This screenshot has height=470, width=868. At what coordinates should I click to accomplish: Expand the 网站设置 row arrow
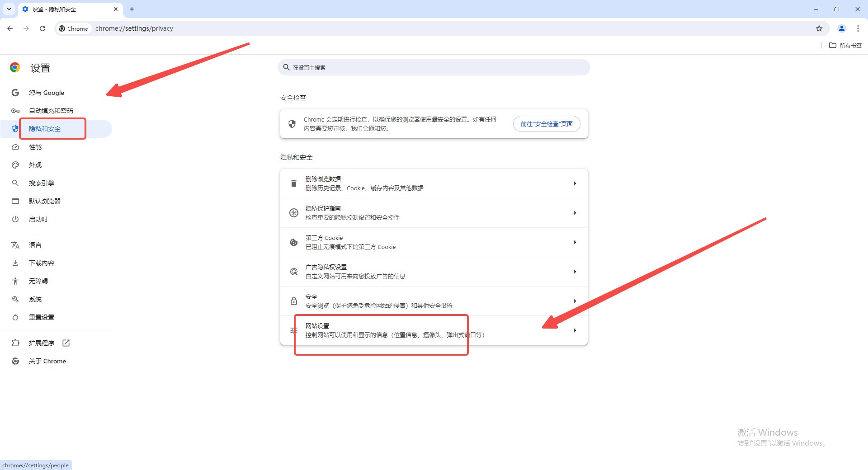click(575, 330)
